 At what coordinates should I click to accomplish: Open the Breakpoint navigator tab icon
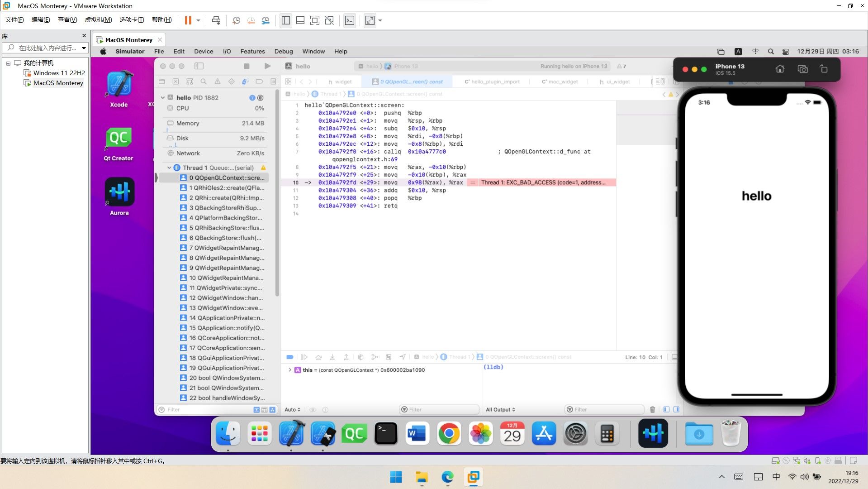(x=259, y=81)
